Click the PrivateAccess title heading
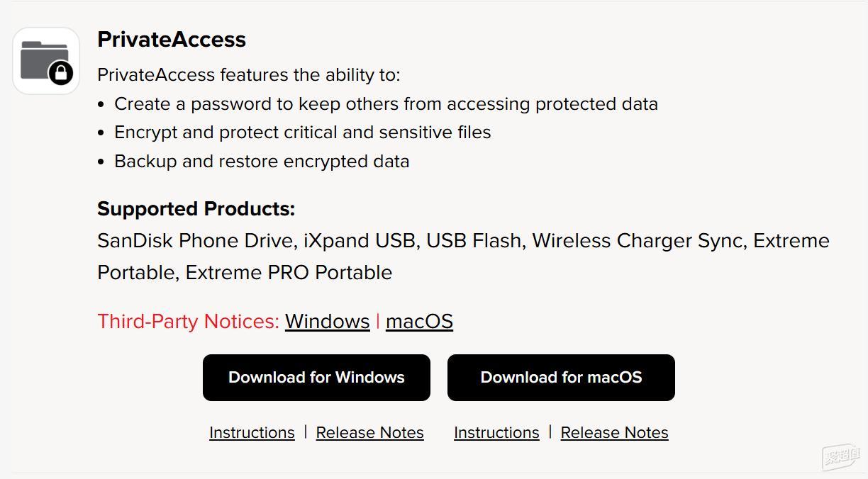 click(x=172, y=39)
